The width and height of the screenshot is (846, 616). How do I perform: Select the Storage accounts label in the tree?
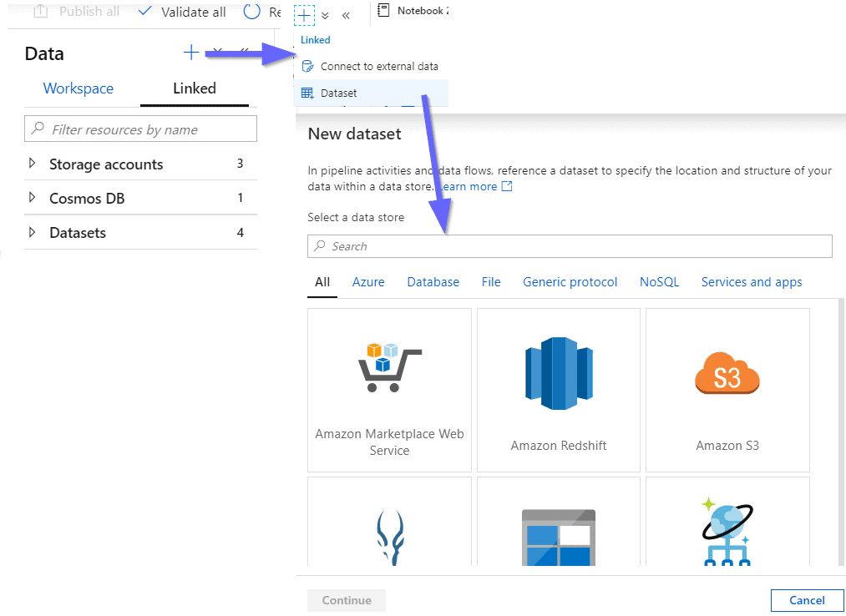106,164
